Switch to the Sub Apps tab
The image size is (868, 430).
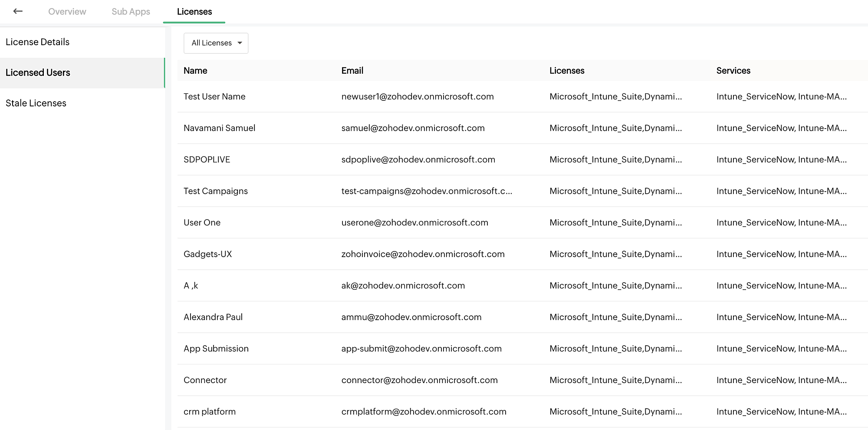[131, 12]
